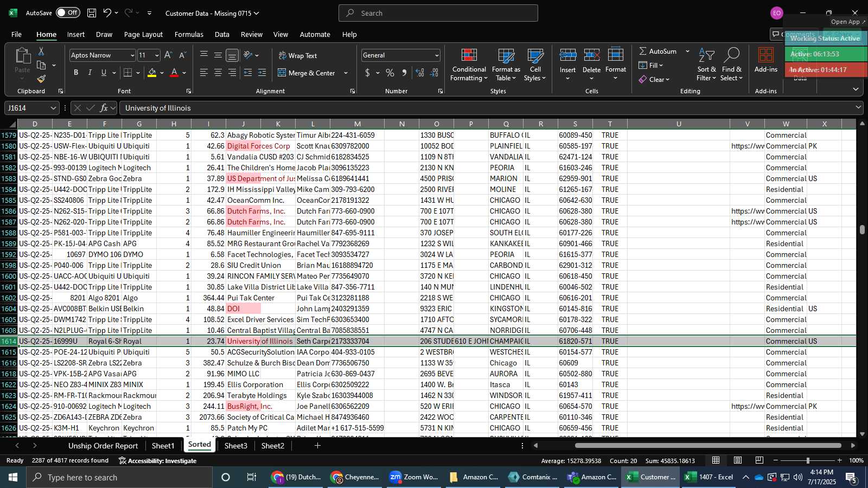This screenshot has width=868, height=488.
Task: Click Insert Function fx icon
Action: pyautogui.click(x=104, y=108)
